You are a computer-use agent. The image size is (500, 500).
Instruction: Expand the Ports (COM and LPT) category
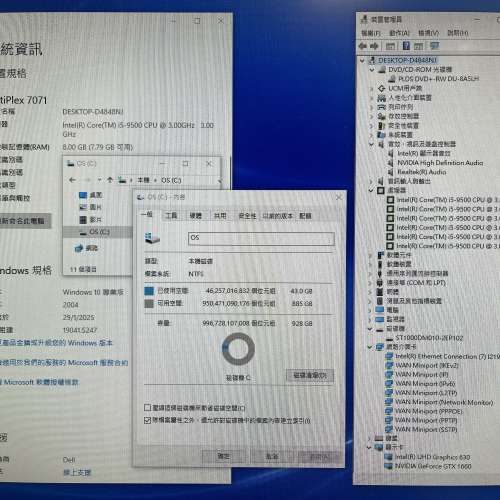click(x=370, y=283)
